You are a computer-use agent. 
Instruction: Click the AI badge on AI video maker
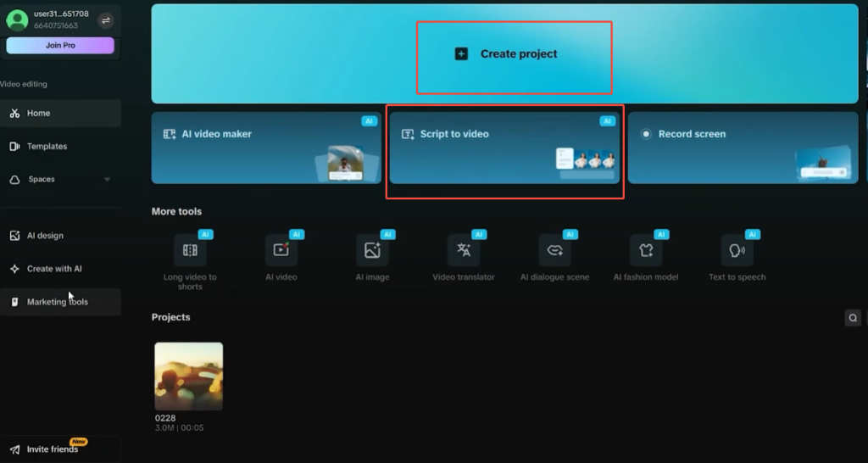coord(370,121)
